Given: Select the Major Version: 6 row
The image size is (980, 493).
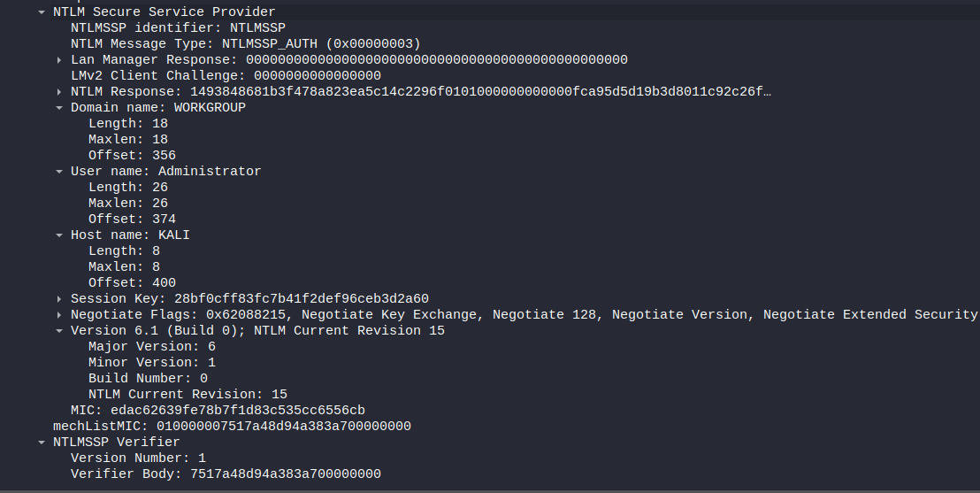Looking at the screenshot, I should [151, 347].
